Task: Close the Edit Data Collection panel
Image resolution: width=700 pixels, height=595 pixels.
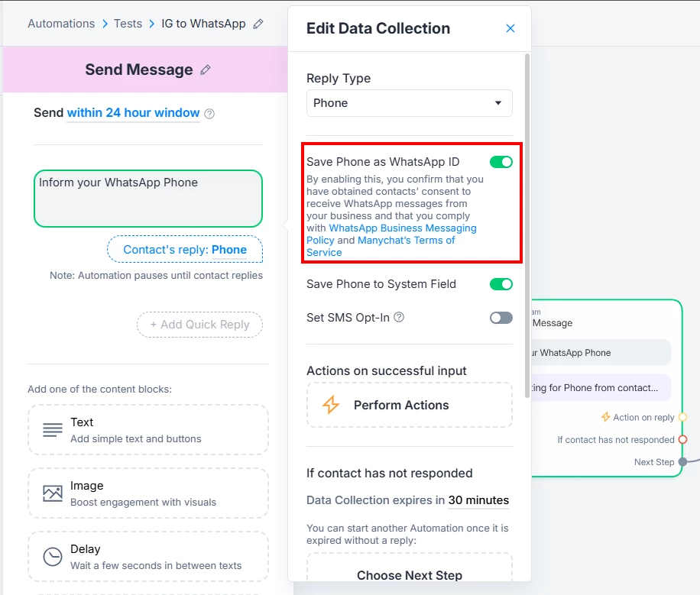Action: pyautogui.click(x=510, y=28)
